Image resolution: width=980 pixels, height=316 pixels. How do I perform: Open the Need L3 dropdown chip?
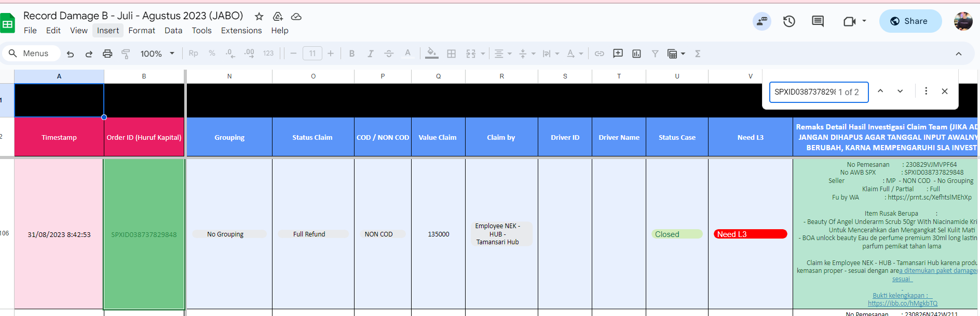click(750, 234)
